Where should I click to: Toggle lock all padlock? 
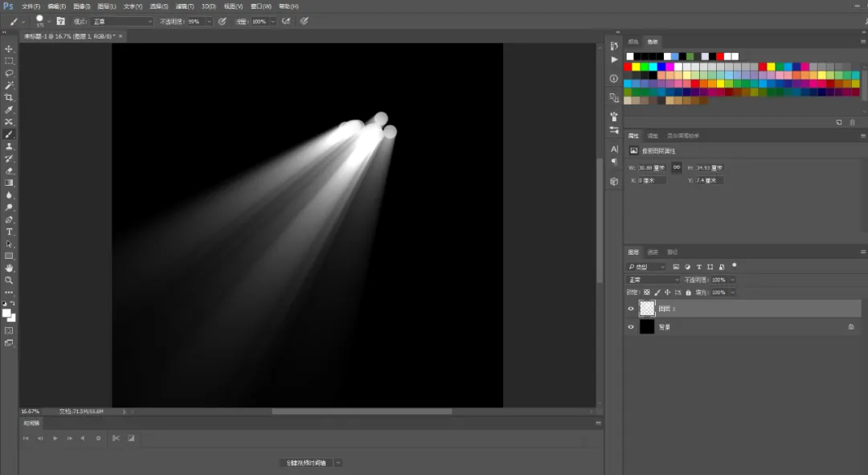coord(689,293)
